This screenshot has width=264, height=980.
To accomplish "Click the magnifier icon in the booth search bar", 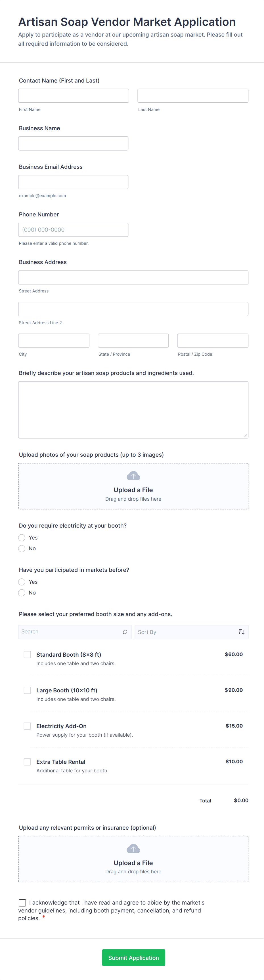I will 125,631.
